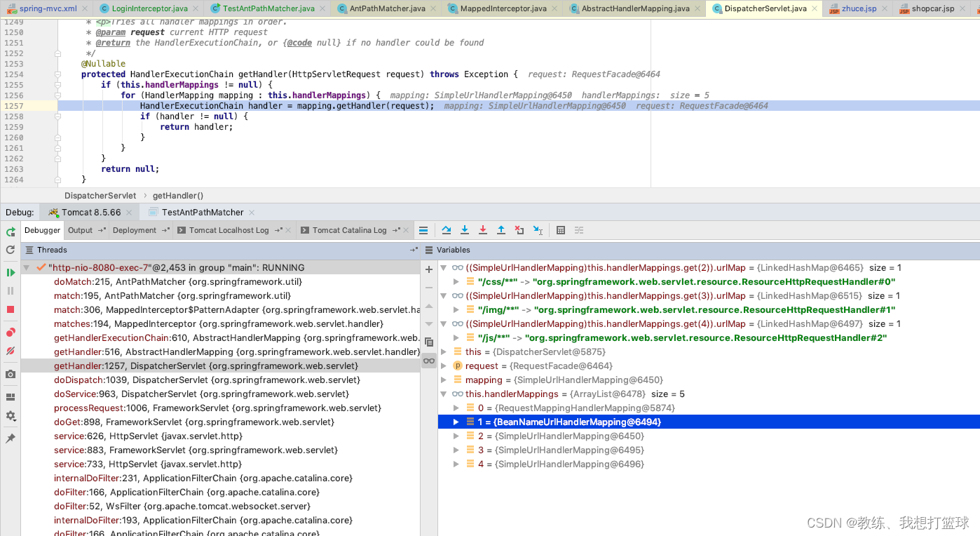The width and height of the screenshot is (980, 536).
Task: Expand the RequestMappingHandlerMapping@5874 variable entry
Action: pos(456,408)
